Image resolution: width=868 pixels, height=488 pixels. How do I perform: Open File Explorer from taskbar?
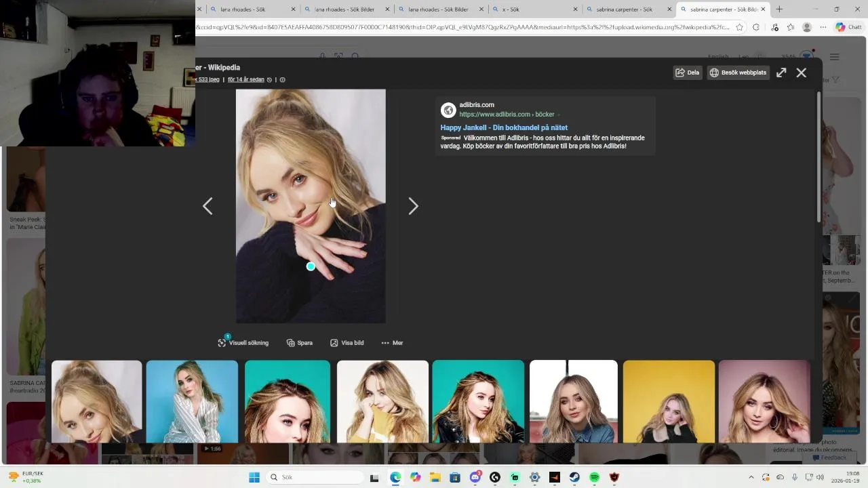[x=435, y=477]
